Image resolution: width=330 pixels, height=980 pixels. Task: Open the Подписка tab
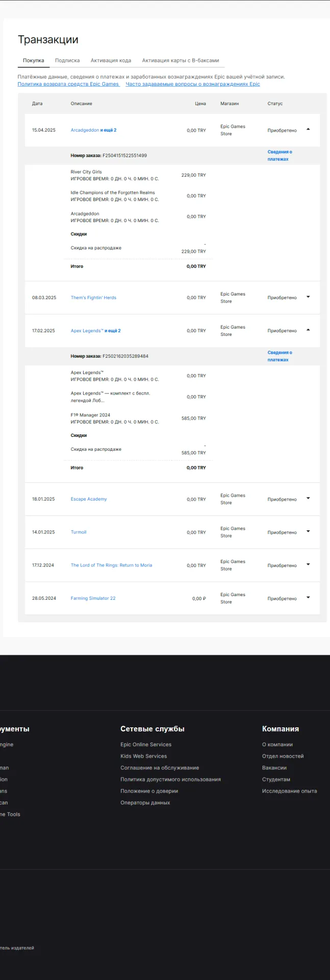pos(67,60)
